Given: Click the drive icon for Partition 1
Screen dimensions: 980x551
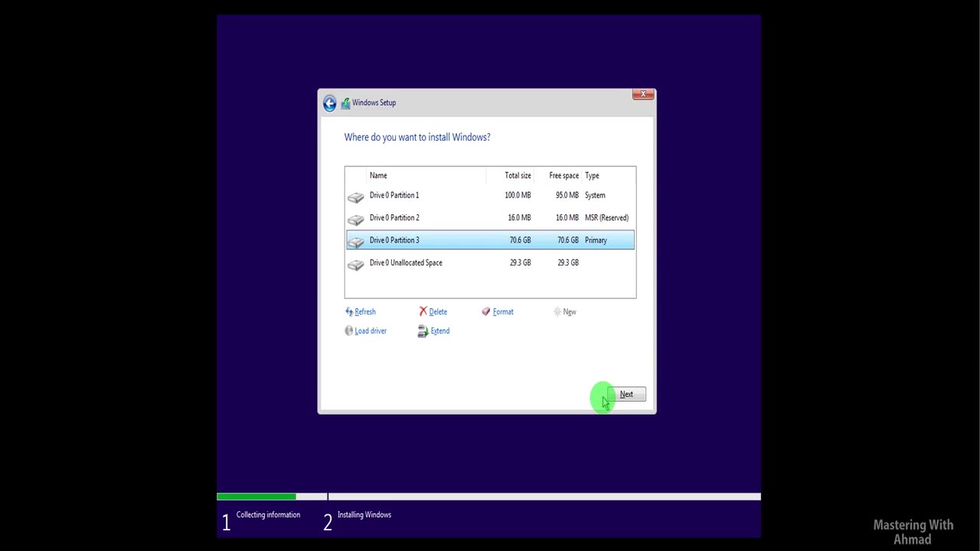Looking at the screenshot, I should pyautogui.click(x=355, y=197).
